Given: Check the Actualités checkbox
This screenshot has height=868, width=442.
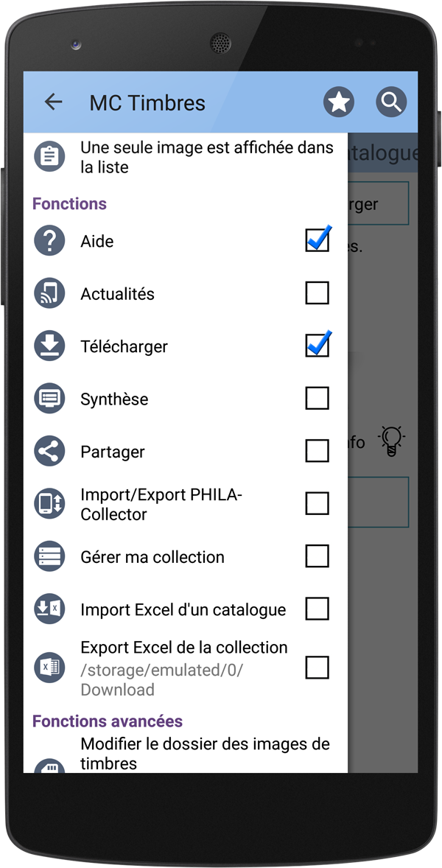Looking at the screenshot, I should [x=318, y=293].
